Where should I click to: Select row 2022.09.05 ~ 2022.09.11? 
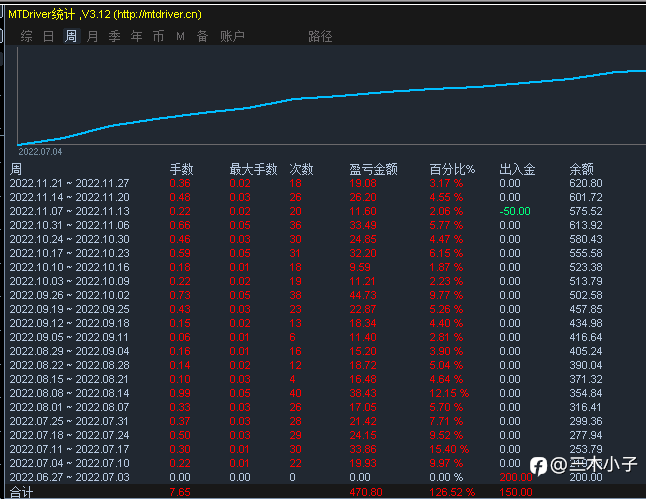306,337
